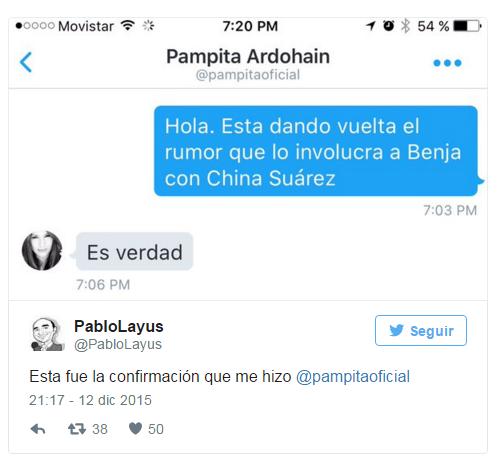Click the PabloLayus display name
This screenshot has height=467, width=499.
coord(119,326)
